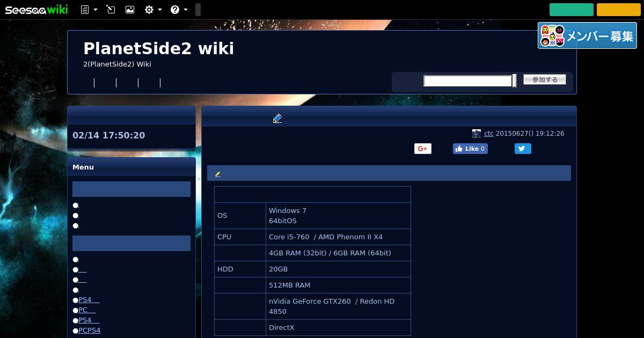This screenshot has height=338, width=644.
Task: Click the メンバー募集 banner
Action: point(587,35)
